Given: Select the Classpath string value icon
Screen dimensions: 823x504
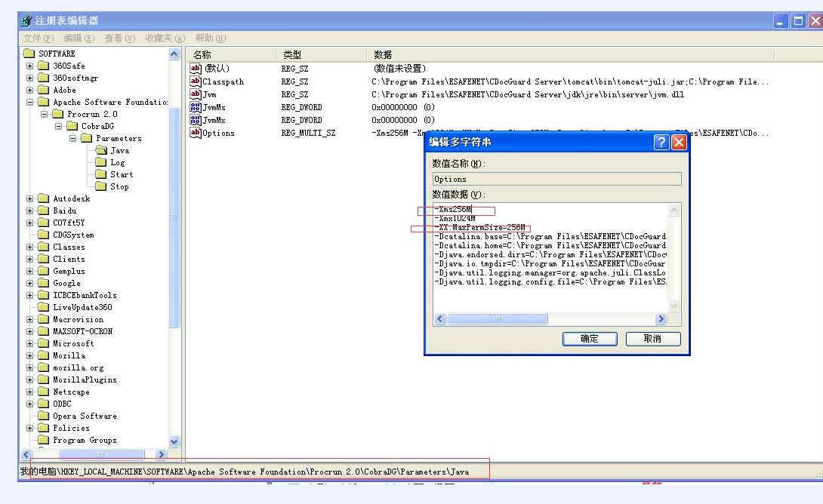Looking at the screenshot, I should point(196,81).
